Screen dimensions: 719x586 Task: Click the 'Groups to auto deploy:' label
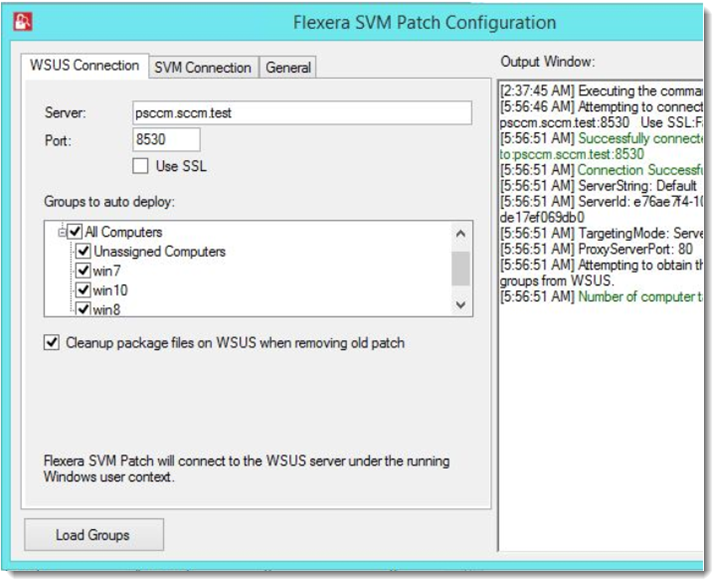109,202
